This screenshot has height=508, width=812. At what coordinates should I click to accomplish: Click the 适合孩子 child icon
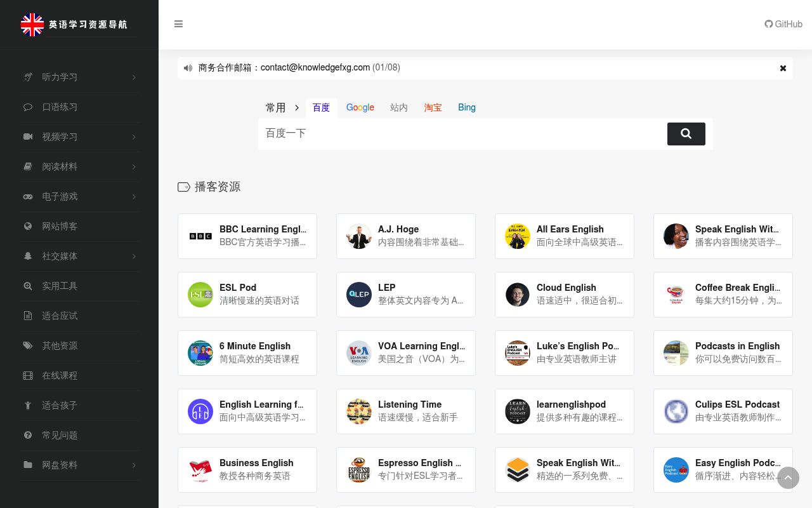coord(28,406)
